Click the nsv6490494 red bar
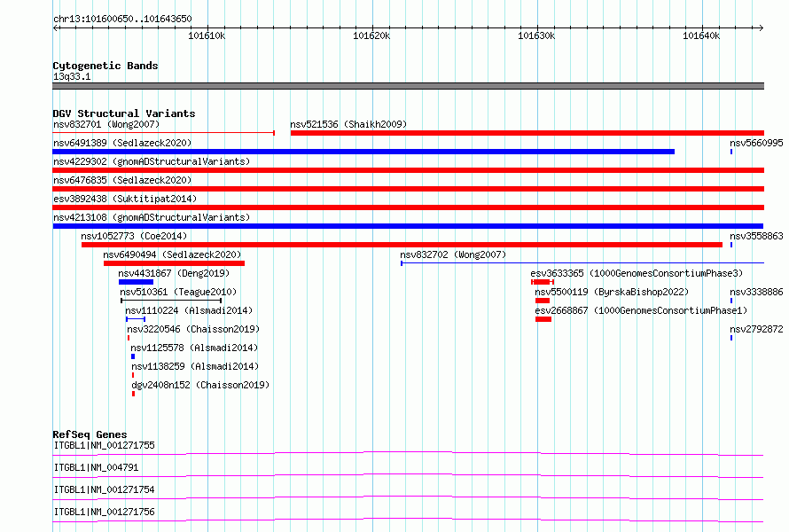This screenshot has width=789, height=532. [174, 263]
